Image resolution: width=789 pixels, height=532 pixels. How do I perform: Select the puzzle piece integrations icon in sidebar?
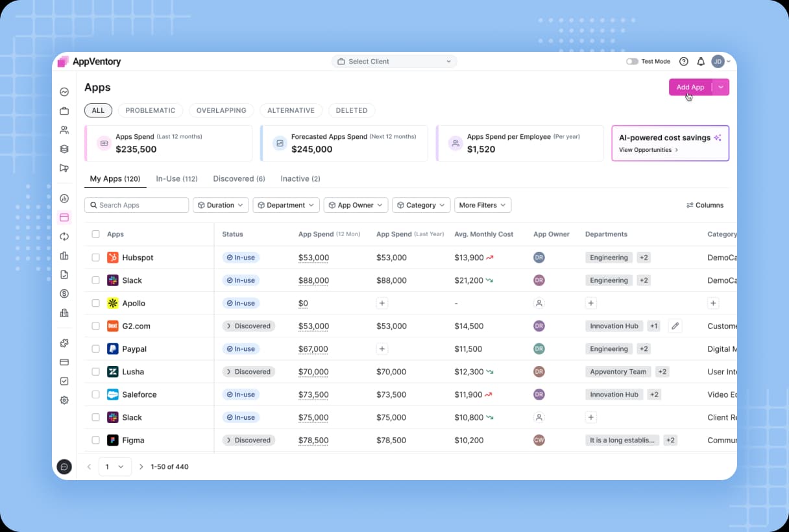pyautogui.click(x=64, y=343)
